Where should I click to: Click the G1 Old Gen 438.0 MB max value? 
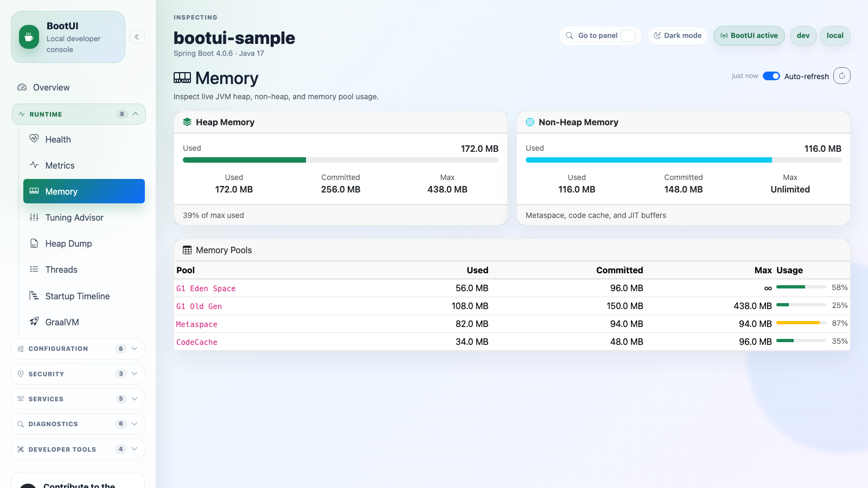click(x=752, y=306)
